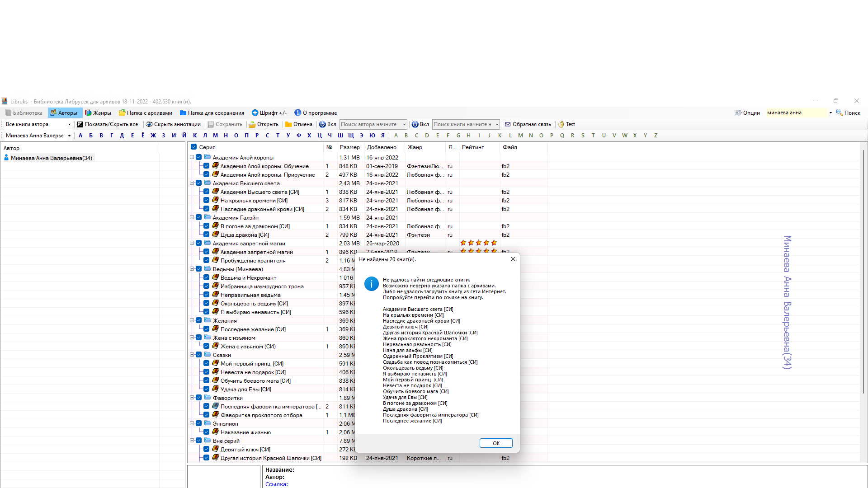The width and height of the screenshot is (868, 488).
Task: Collapse the Сказки series node
Action: [192, 355]
